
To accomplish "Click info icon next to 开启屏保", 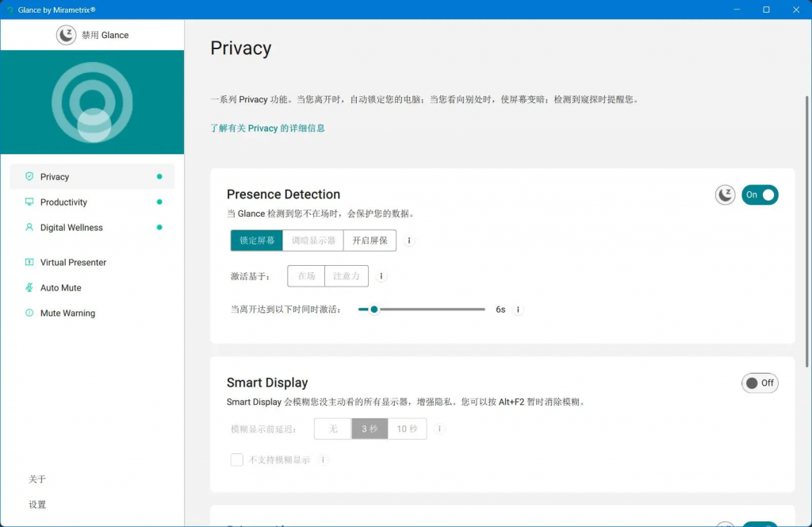I will 409,240.
